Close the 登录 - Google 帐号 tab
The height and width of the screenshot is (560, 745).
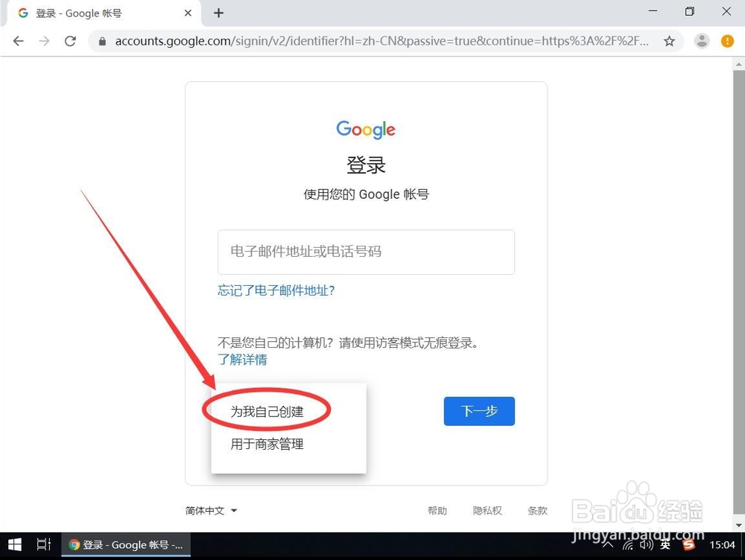[x=188, y=13]
